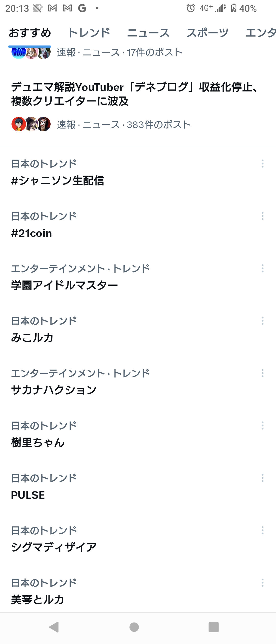The height and width of the screenshot is (644, 276).
Task: Tap three-dot menu beside 学園アイドルマスター
Action: coord(262,268)
